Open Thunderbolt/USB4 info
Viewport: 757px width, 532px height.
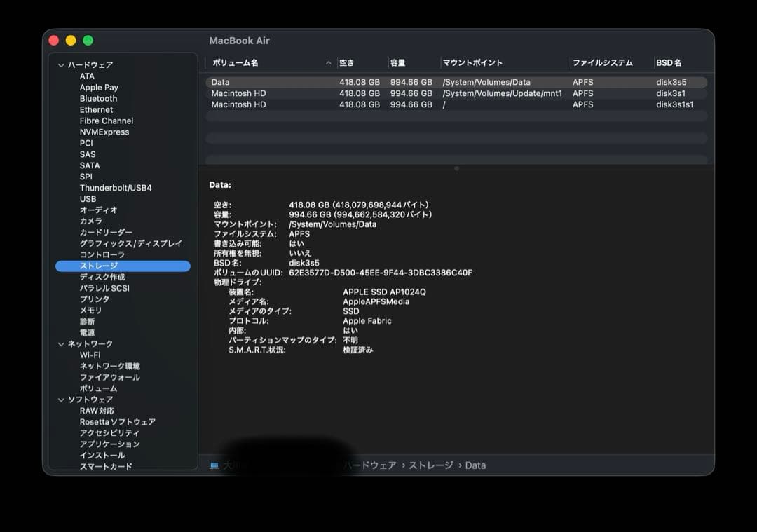[116, 187]
